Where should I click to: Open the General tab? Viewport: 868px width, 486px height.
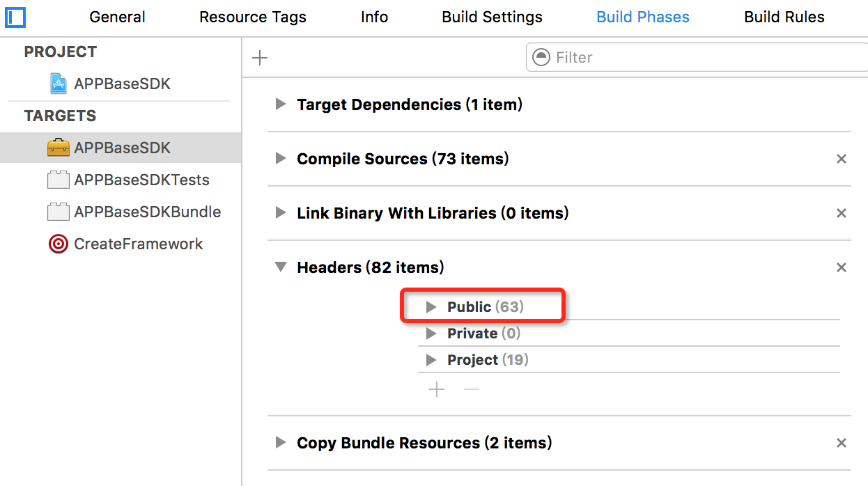pyautogui.click(x=117, y=17)
